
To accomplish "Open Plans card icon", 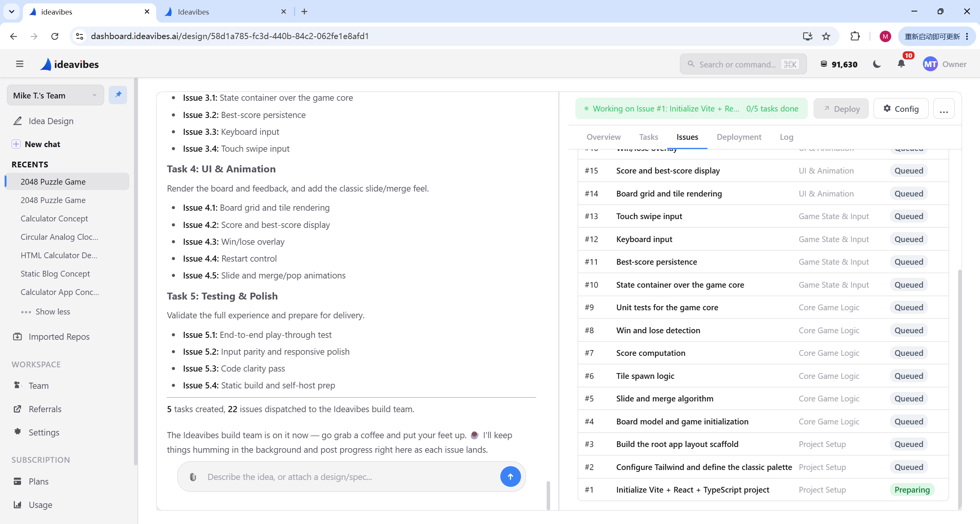I will [x=18, y=481].
